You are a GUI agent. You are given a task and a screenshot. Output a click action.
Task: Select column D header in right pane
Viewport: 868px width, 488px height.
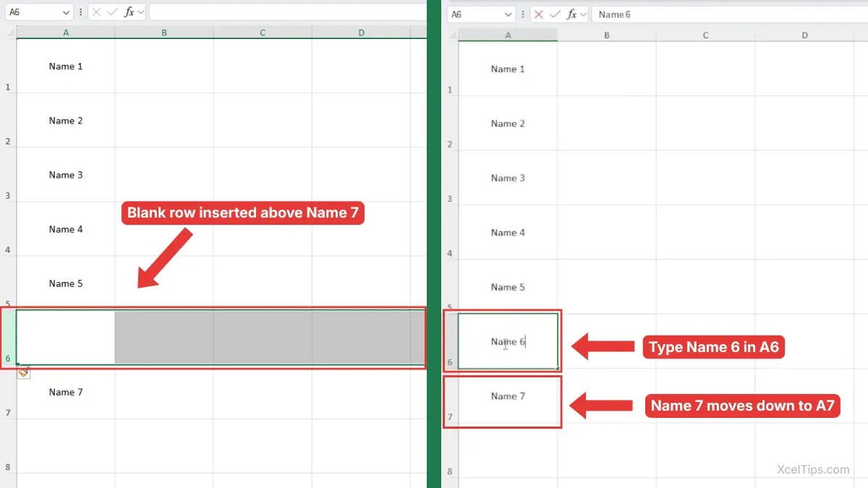[804, 35]
